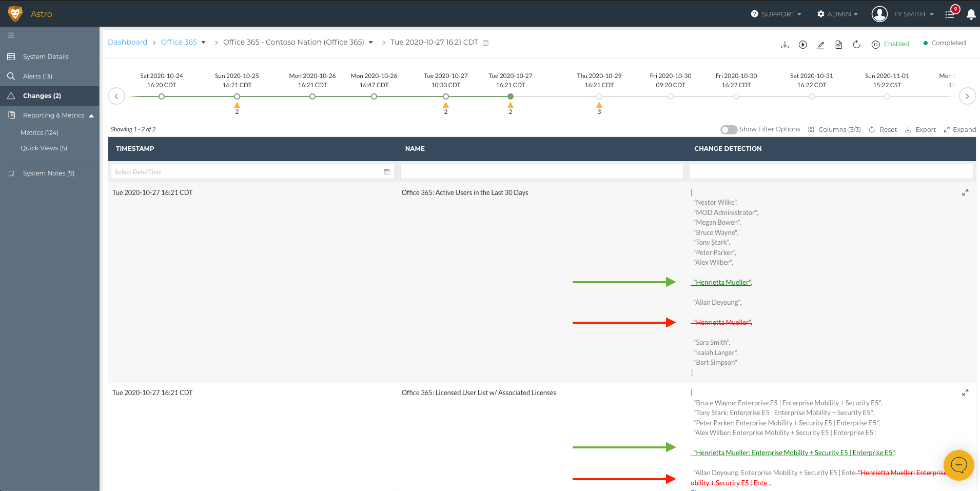
Task: Focus the Name column filter field
Action: pos(541,172)
